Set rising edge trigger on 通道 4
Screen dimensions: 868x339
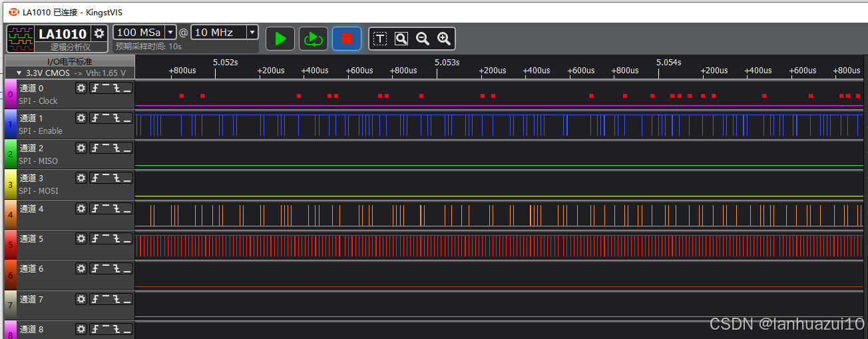point(95,208)
